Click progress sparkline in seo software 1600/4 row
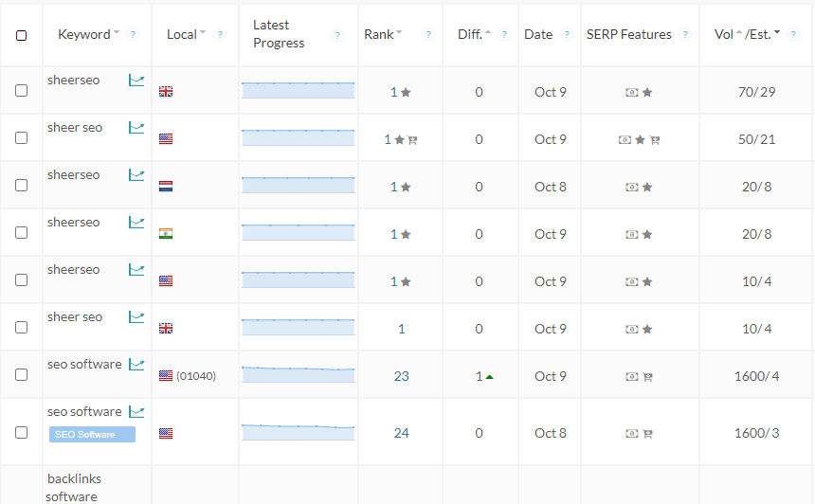 tap(299, 374)
